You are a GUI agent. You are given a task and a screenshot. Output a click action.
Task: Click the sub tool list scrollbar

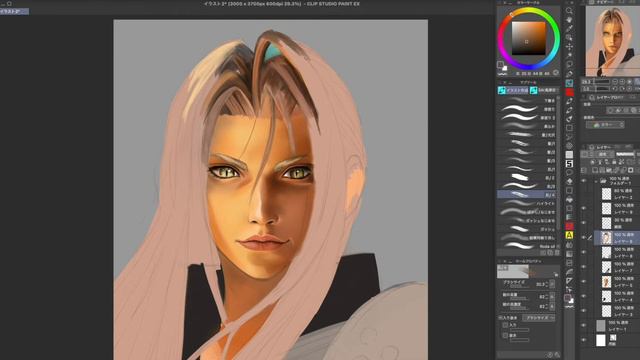coord(559,163)
